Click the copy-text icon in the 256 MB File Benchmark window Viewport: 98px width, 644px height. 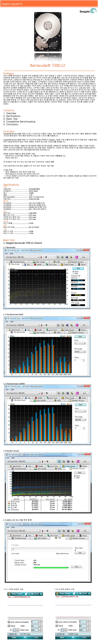(59, 393)
